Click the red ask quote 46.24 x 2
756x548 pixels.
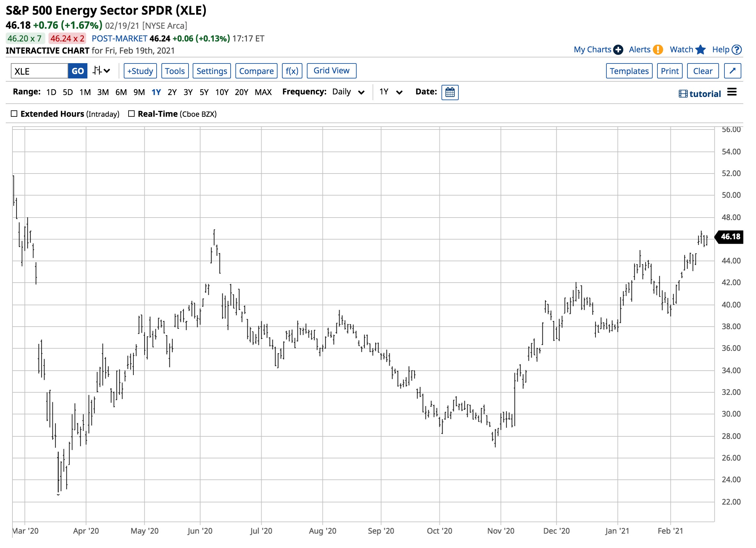67,39
